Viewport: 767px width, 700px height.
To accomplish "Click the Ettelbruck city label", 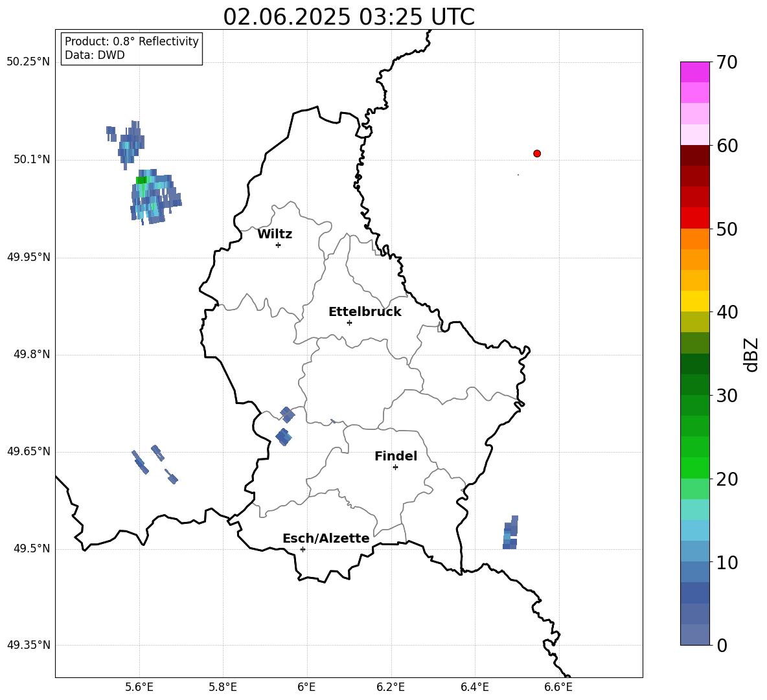I will pos(365,312).
